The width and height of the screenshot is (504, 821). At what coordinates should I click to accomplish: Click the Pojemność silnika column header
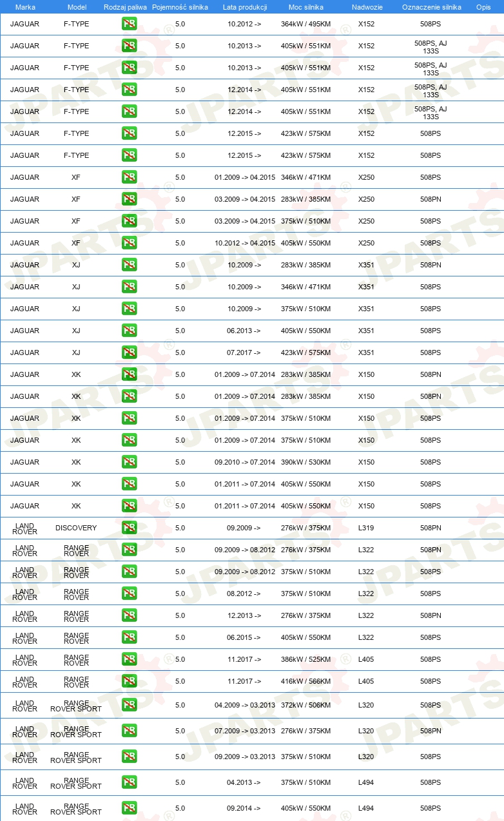180,6
